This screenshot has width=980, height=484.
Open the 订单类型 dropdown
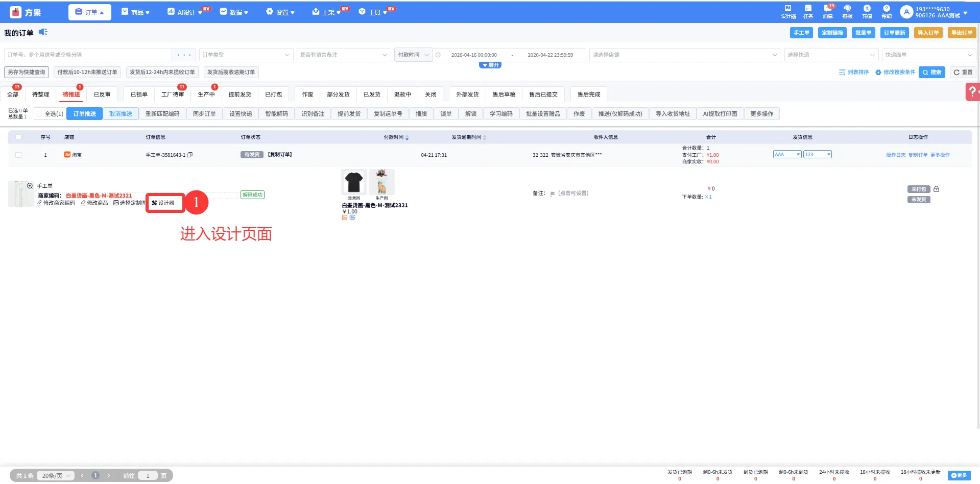[x=246, y=55]
